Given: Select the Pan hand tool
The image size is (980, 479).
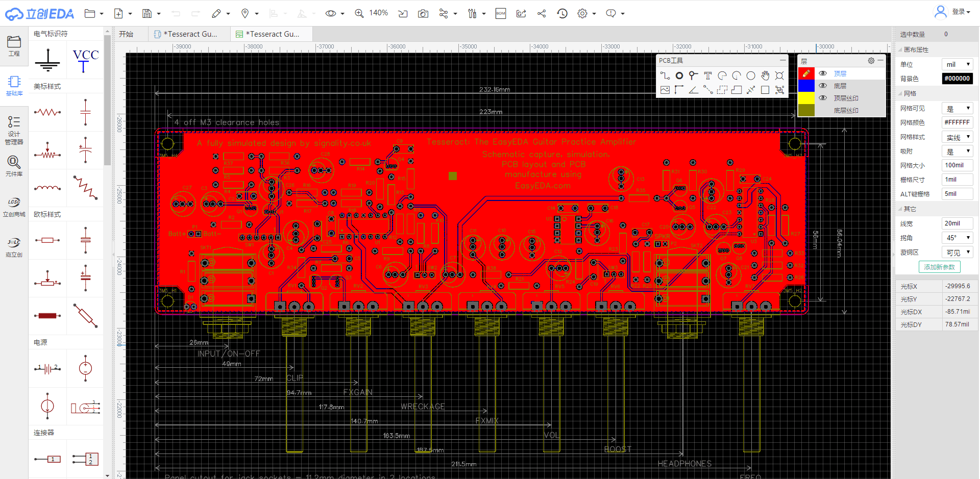Looking at the screenshot, I should [765, 75].
